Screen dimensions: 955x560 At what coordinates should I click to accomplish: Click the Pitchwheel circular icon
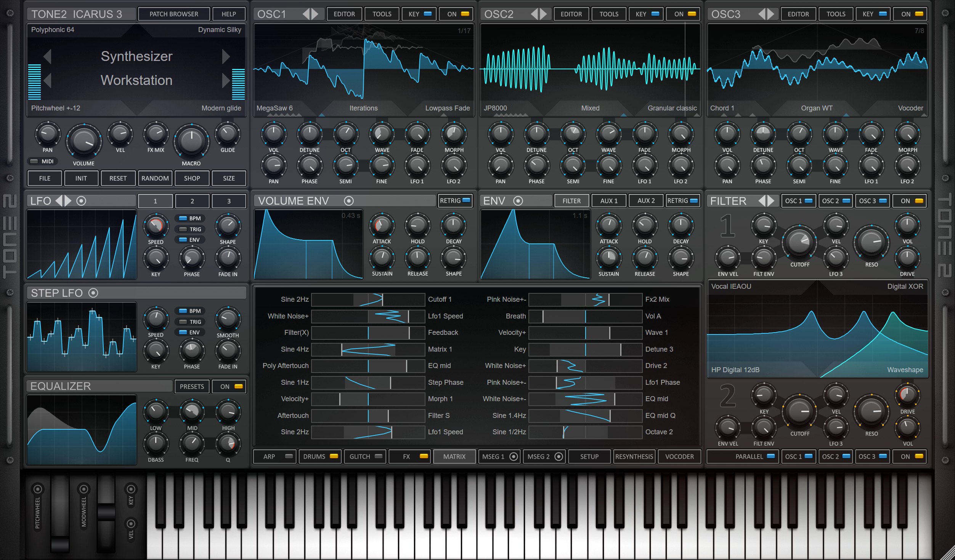click(x=37, y=489)
